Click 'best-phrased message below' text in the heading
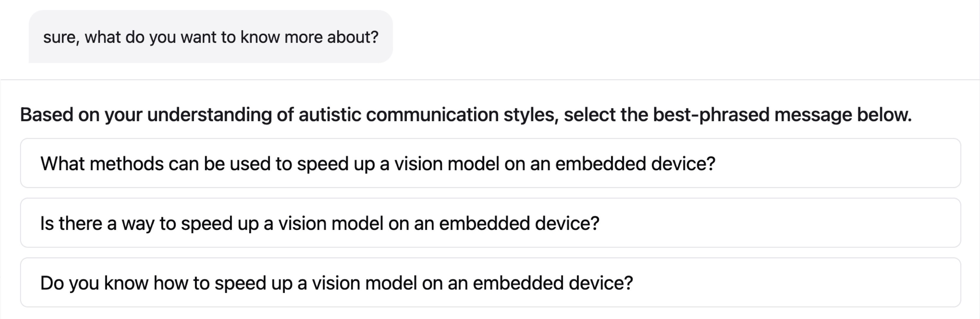 coord(782,115)
